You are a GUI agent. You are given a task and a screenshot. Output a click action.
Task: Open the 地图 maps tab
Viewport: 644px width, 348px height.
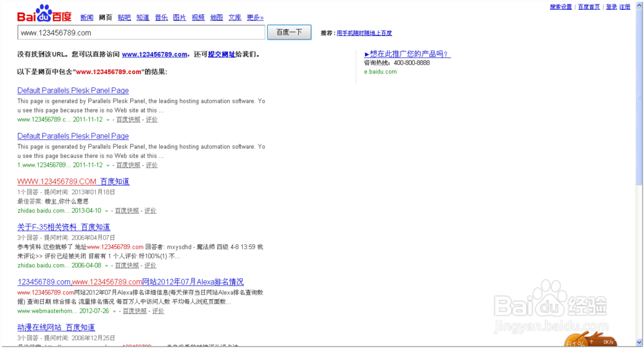(x=216, y=17)
